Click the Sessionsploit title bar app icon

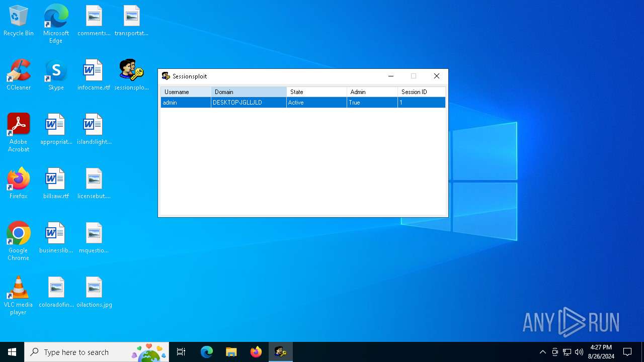pos(166,76)
